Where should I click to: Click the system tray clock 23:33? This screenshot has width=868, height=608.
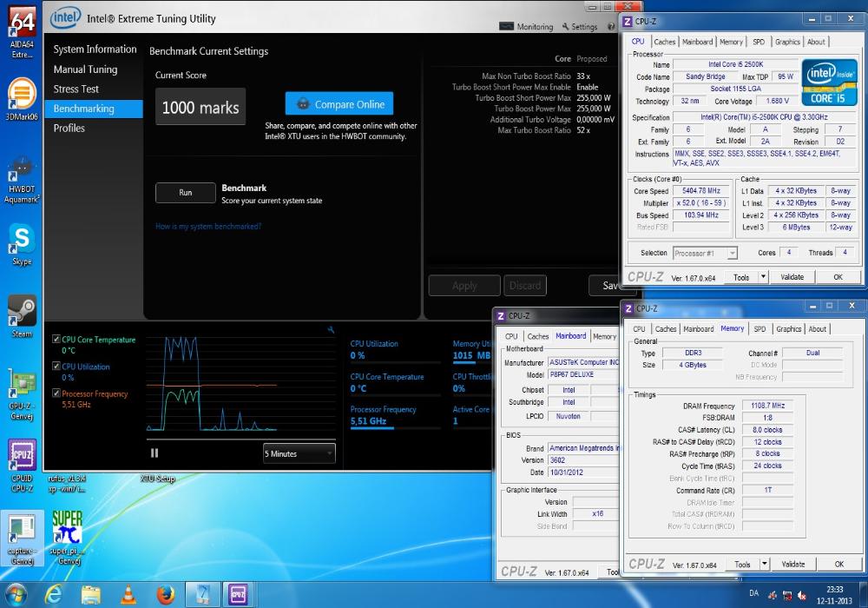(x=834, y=589)
